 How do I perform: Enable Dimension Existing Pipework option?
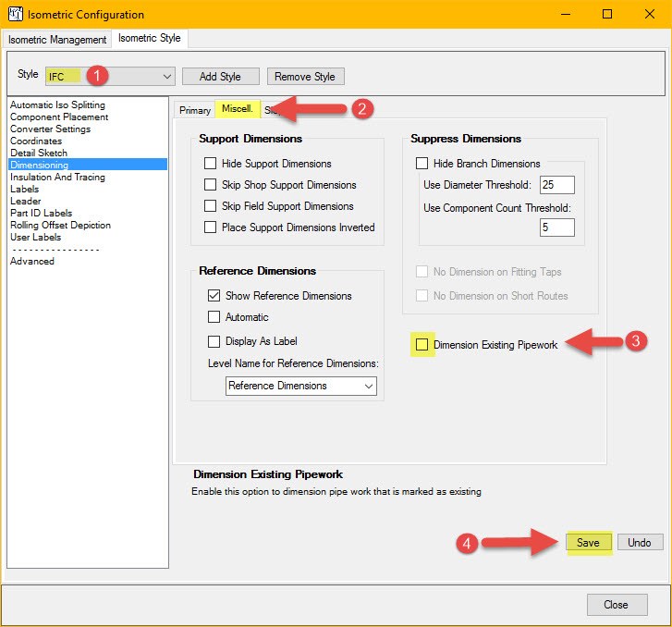[x=422, y=345]
